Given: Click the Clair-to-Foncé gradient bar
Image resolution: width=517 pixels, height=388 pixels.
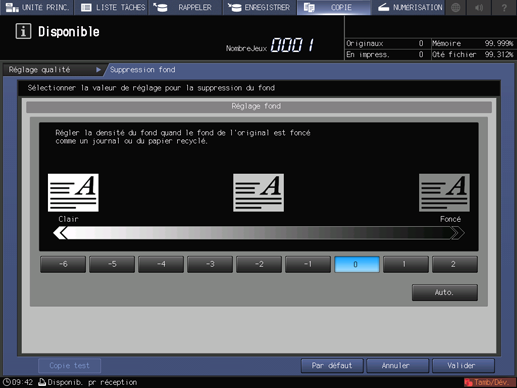Looking at the screenshot, I should pyautogui.click(x=259, y=233).
